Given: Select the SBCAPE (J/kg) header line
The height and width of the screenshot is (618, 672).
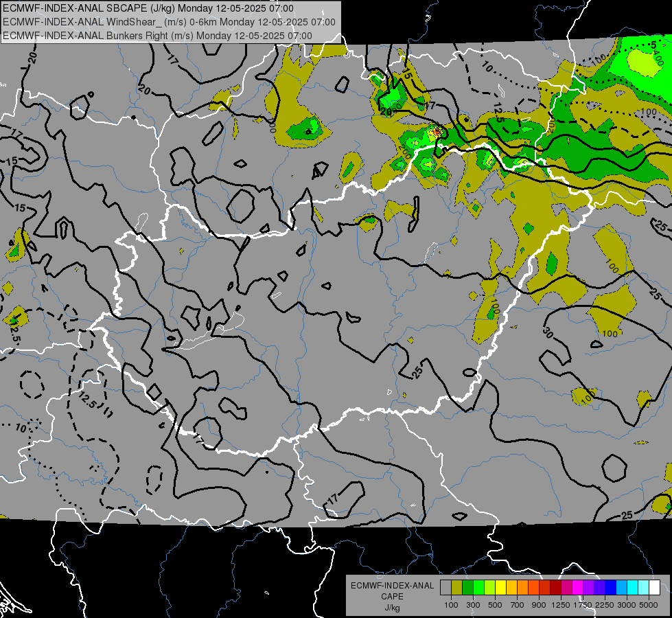Looking at the screenshot, I should [x=148, y=8].
